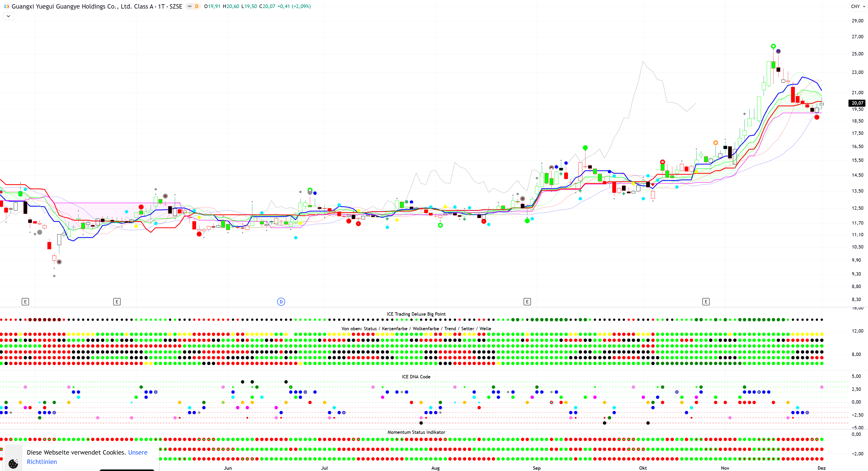
Task: Click the 20,07 current price label
Action: (x=857, y=103)
